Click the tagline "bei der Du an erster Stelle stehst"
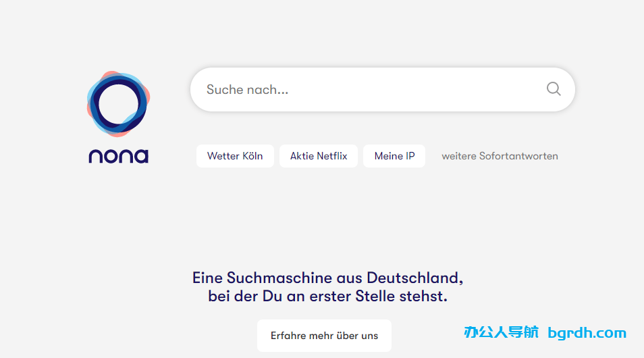 click(x=327, y=296)
